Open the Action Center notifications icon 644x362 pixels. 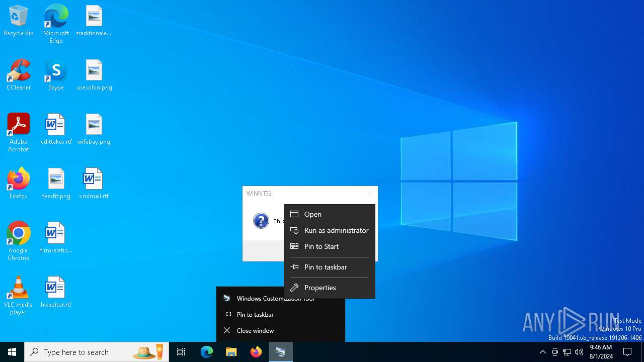tap(627, 352)
